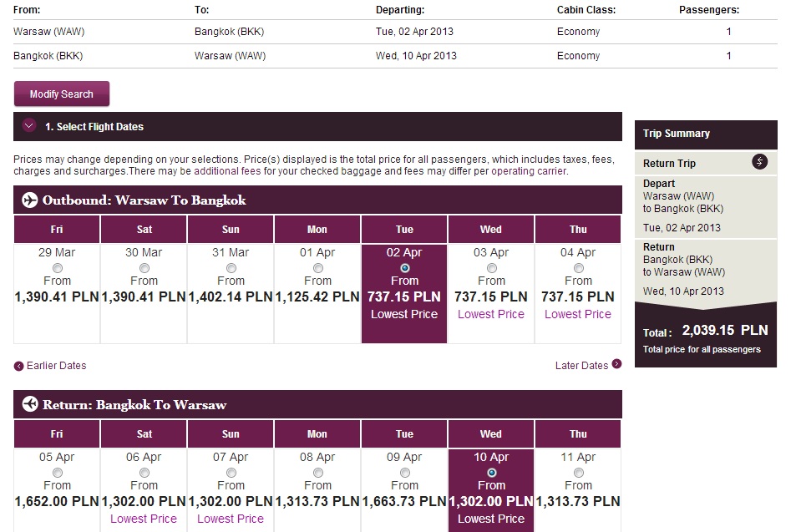
Task: Select return 06 Apr radio button
Action: [144, 472]
